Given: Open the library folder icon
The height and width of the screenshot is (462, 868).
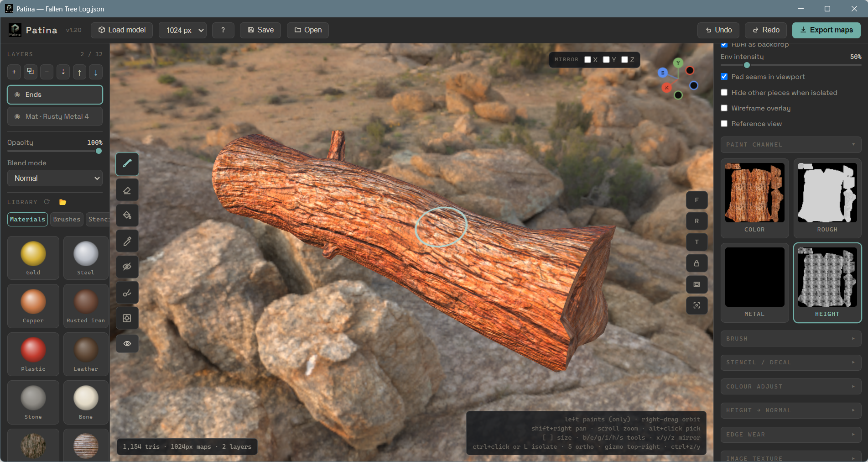Looking at the screenshot, I should click(63, 202).
